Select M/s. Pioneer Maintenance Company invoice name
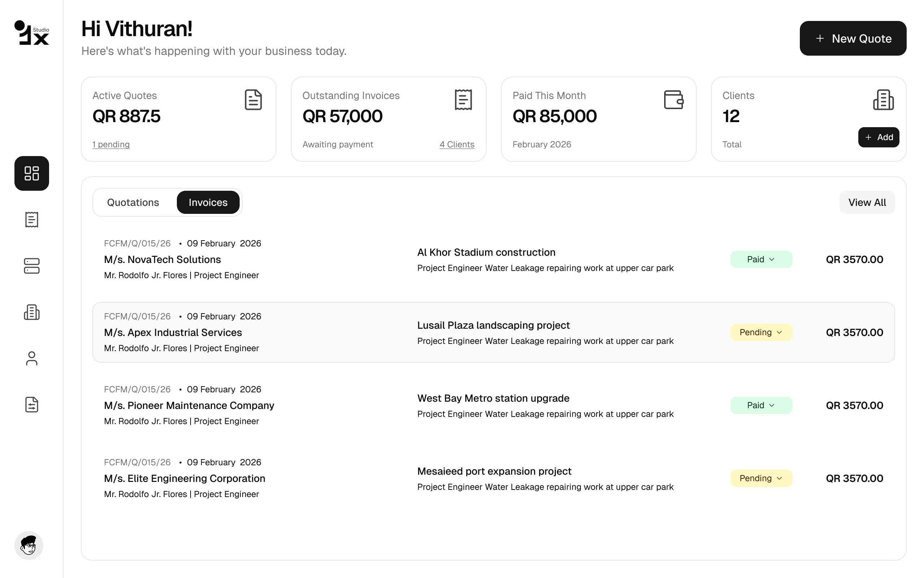924x578 pixels. 189,406
